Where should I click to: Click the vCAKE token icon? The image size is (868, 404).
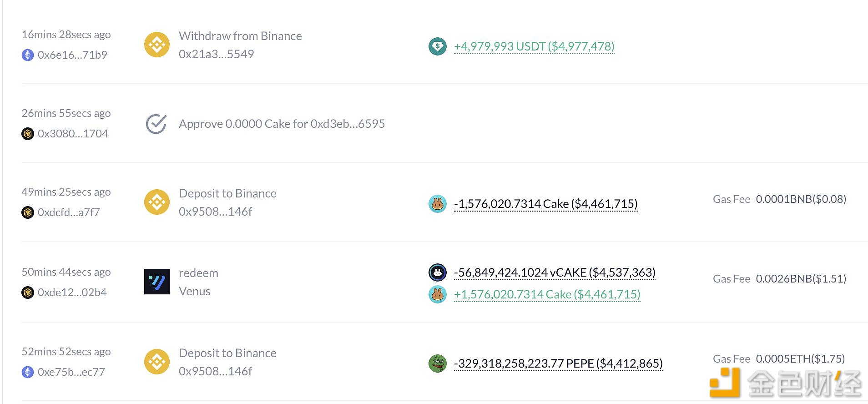[438, 273]
